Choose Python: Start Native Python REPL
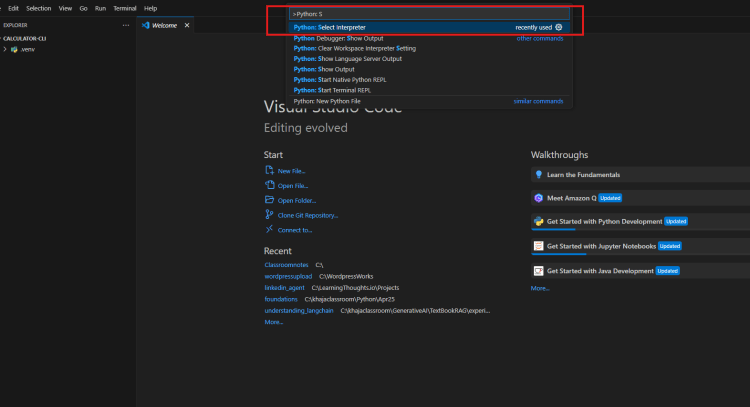 429,80
